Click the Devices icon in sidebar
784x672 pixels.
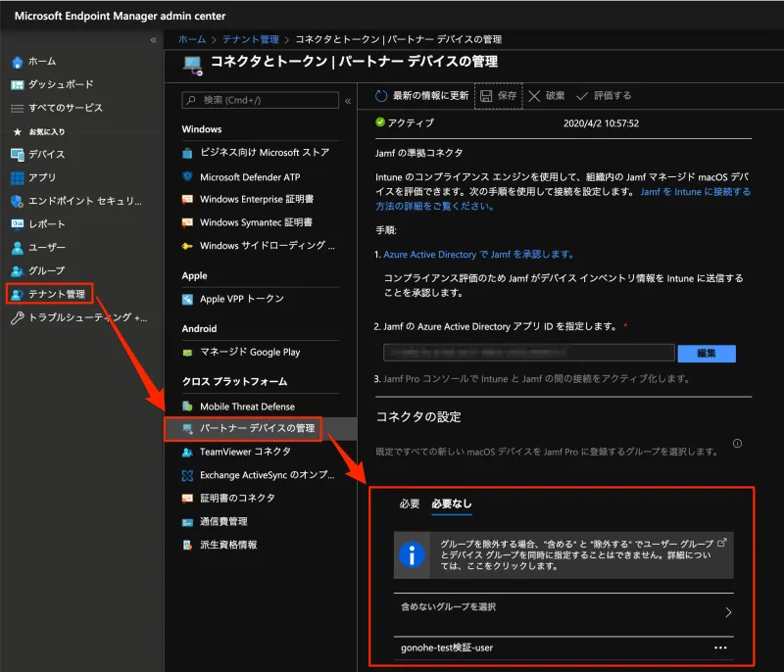click(17, 155)
